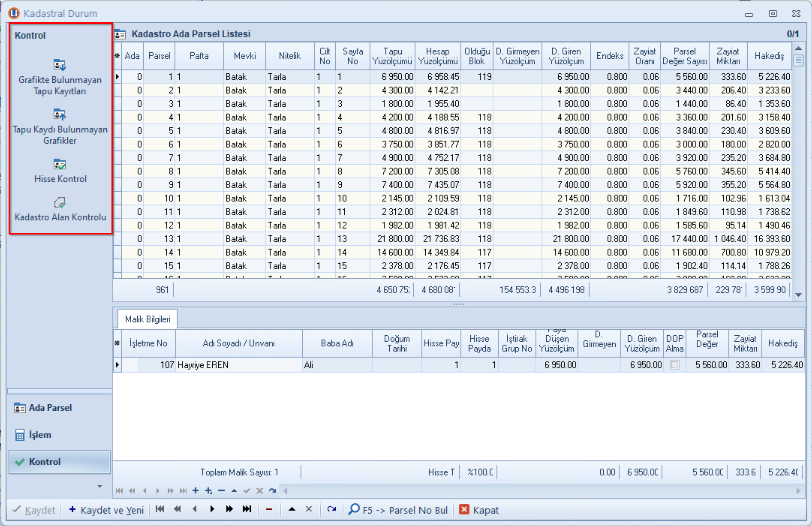The height and width of the screenshot is (526, 812).
Task: Delete the record with the red minus in the bottom toolbar
Action: 269,509
